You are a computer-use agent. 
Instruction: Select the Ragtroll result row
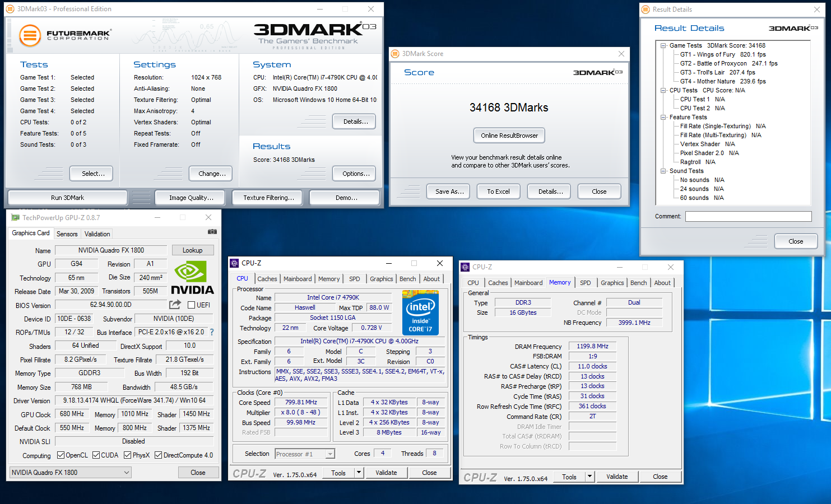coord(698,162)
